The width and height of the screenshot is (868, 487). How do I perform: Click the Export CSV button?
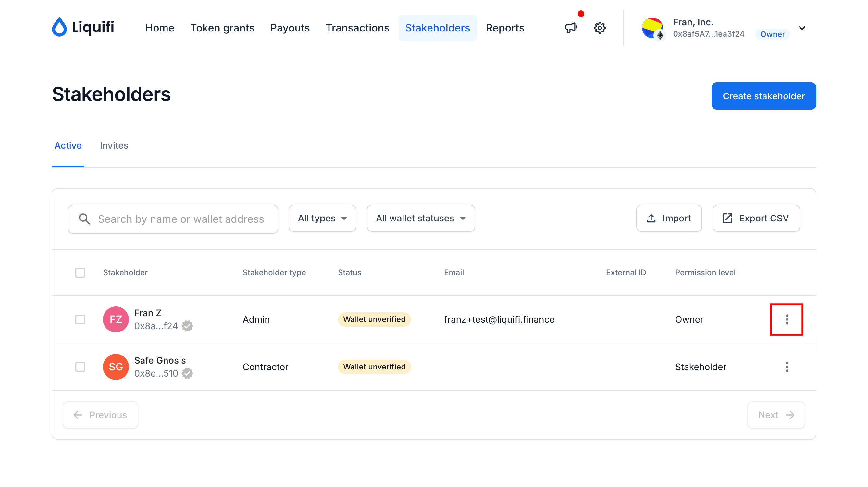[756, 219]
